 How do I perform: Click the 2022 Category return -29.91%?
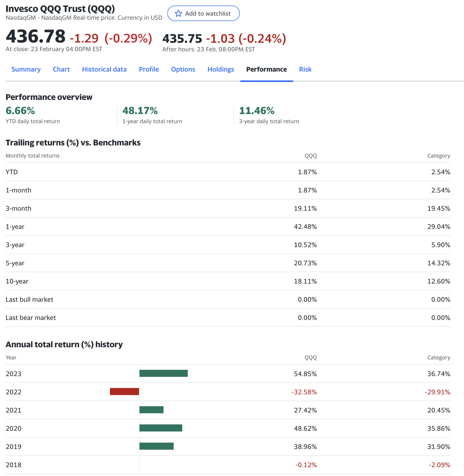point(438,392)
